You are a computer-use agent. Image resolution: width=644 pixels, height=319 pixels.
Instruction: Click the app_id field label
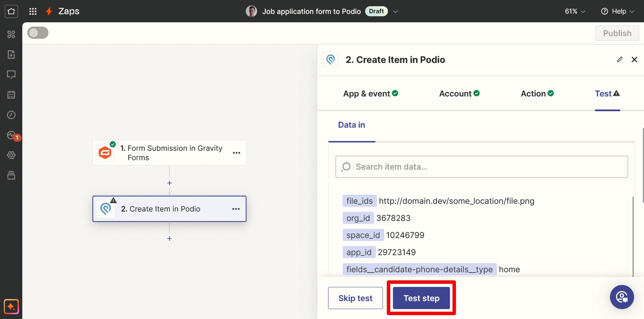tap(359, 252)
